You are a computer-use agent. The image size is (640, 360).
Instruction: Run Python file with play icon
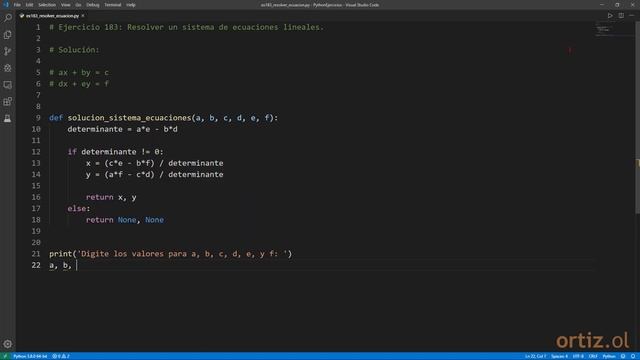pos(610,16)
